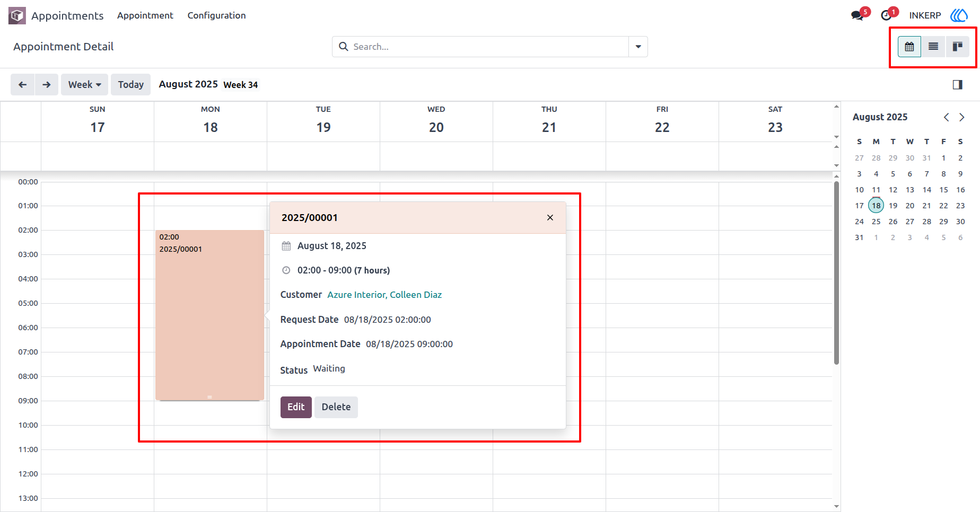This screenshot has height=512, width=980.
Task: Click the SAT 23 column header
Action: coord(775,121)
